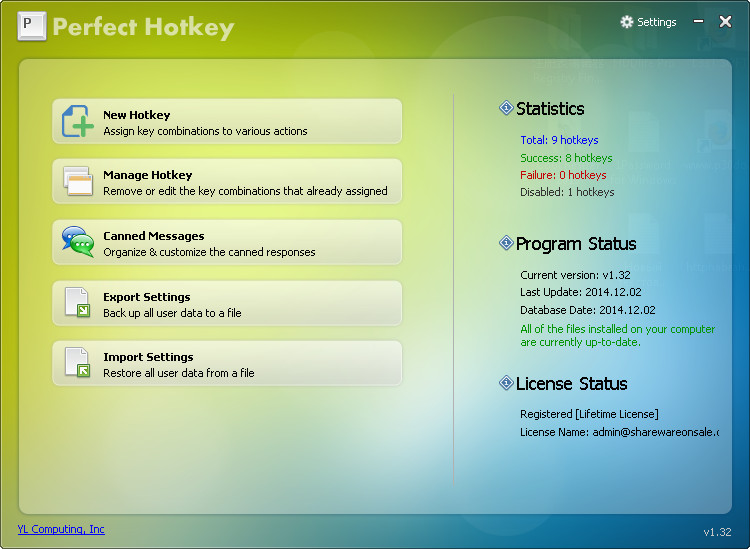Click the New Hotkey plus-page icon

(x=77, y=121)
